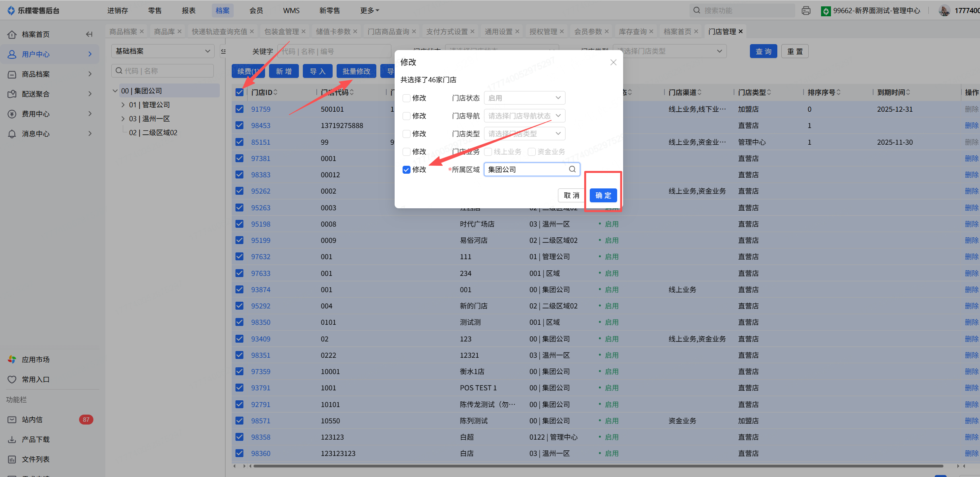This screenshot has width=980, height=477.
Task: Click the printer icon in top bar
Action: 806,11
